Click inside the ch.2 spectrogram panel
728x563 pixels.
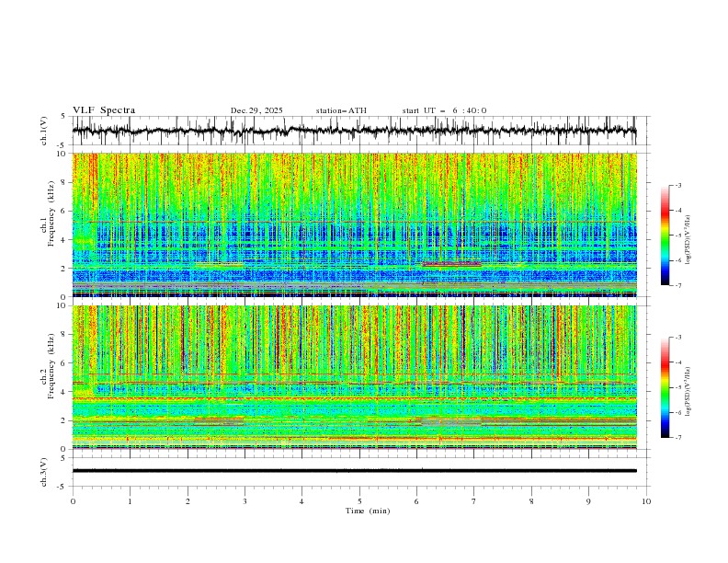(x=354, y=377)
